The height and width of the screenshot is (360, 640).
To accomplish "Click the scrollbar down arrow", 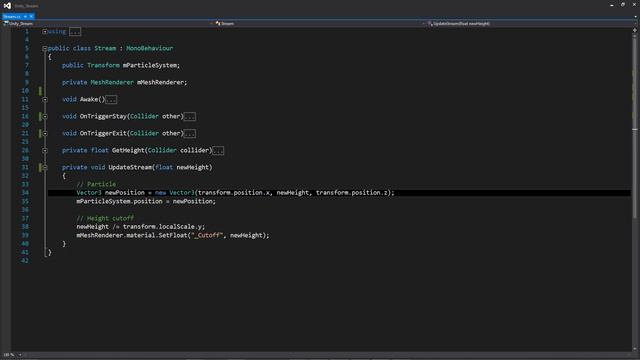I will point(635,349).
